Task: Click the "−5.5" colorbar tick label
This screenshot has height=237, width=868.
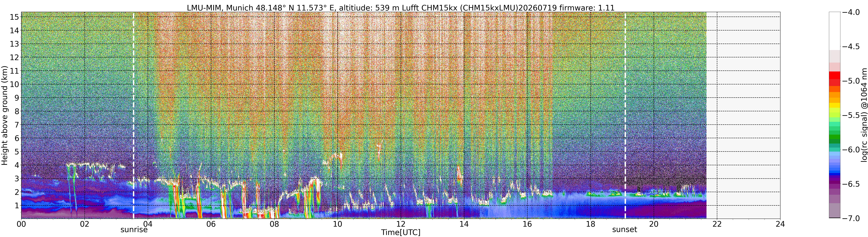Action: 851,115
